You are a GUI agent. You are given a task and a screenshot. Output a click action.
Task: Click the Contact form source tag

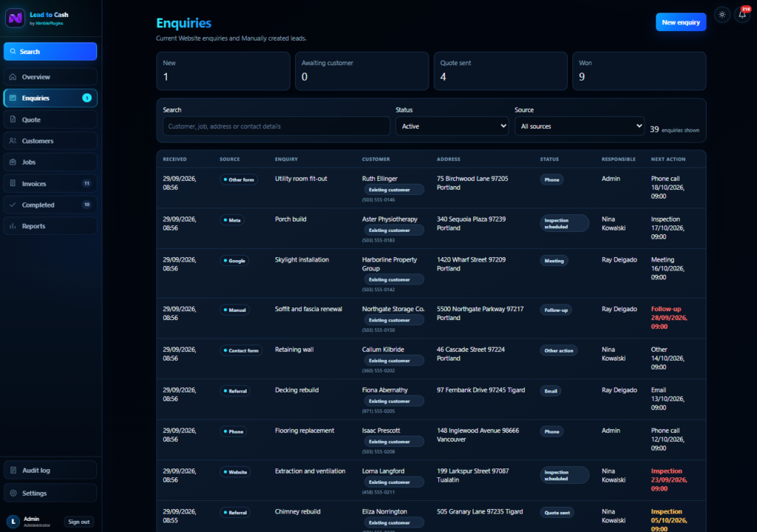[242, 350]
